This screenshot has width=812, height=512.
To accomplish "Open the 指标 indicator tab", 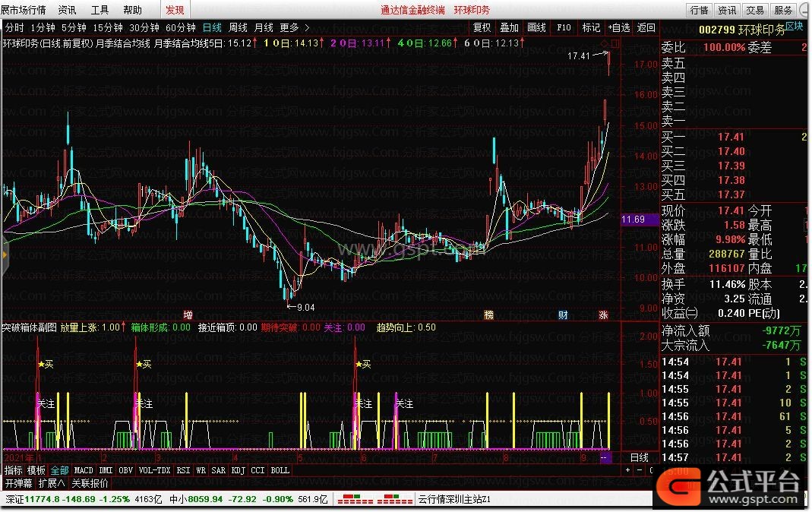I will point(13,470).
